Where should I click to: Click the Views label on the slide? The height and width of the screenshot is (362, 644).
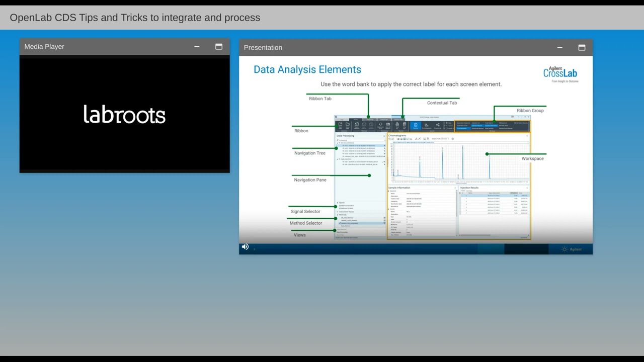[300, 235]
